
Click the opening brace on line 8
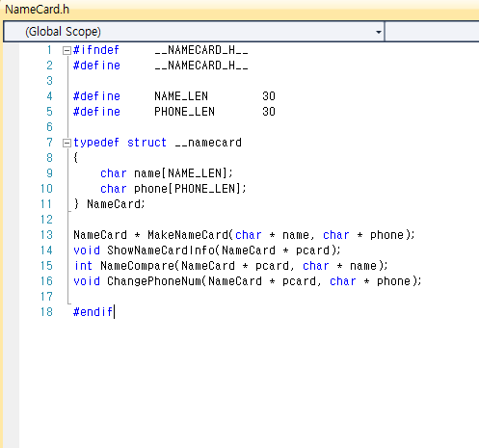76,158
